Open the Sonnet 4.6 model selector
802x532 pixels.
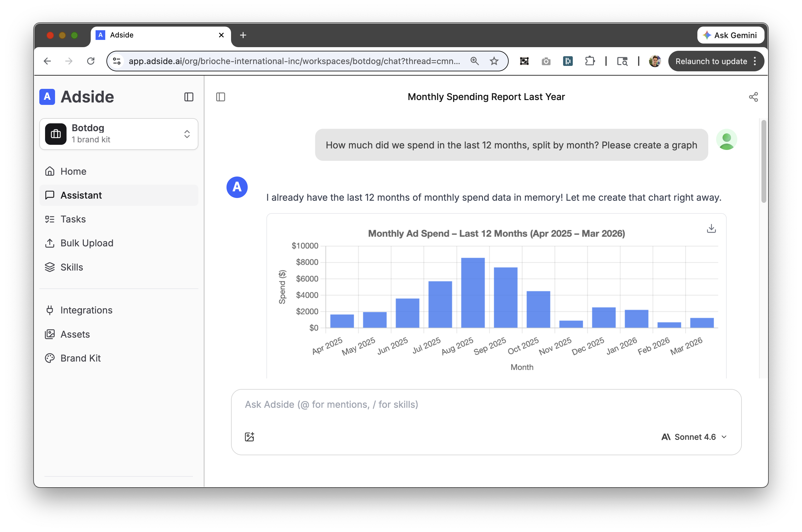(x=694, y=437)
